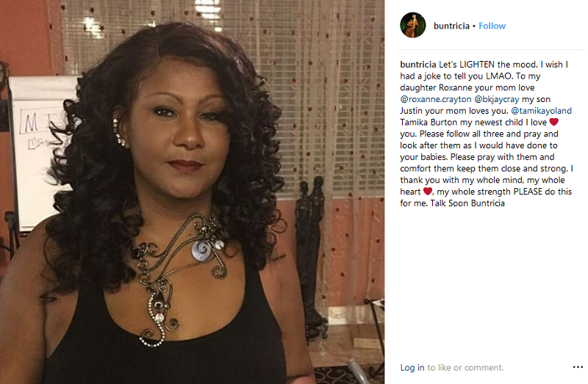Click "Talk Soon Buntricia" closing text
Screen dimensions: 588x384
(467, 203)
